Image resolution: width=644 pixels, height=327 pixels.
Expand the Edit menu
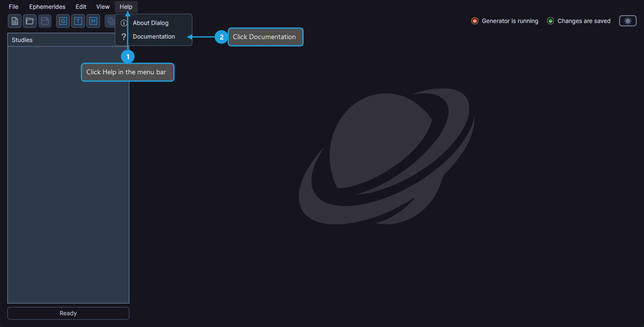(81, 7)
